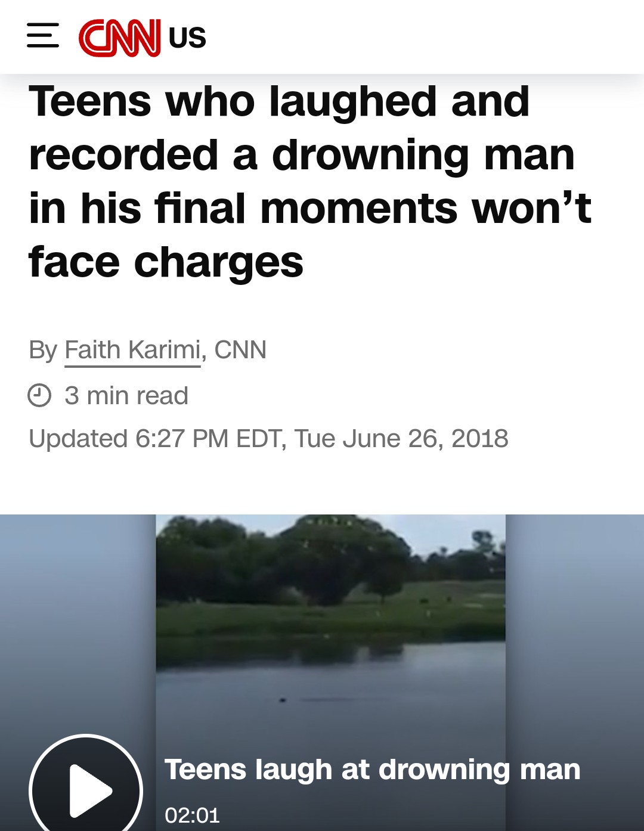Click the word 'By' in the byline
Viewport: 644px width, 831px height.
(43, 350)
